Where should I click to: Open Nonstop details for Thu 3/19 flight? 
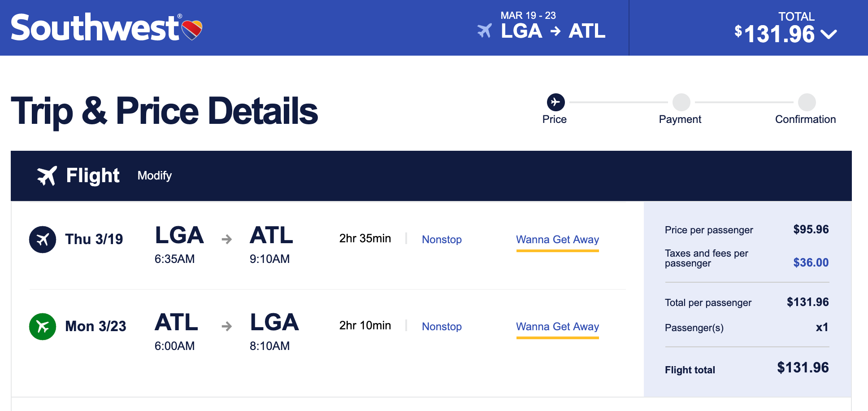[442, 240]
